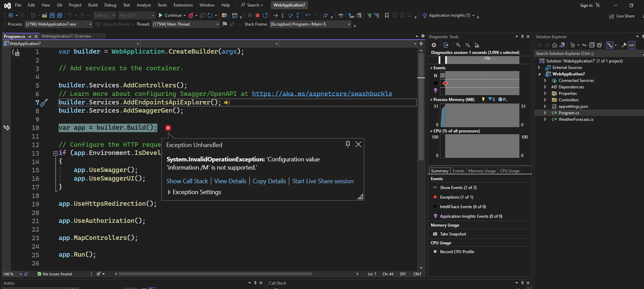Toggle Preview Selected Items in Solution Explorer
This screenshot has width=644, height=289.
[x=632, y=45]
